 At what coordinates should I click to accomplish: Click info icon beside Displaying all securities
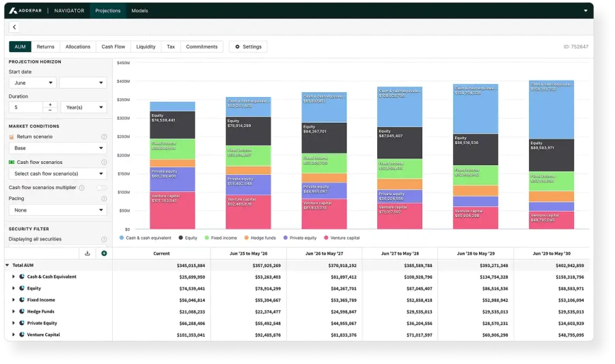[104, 240]
